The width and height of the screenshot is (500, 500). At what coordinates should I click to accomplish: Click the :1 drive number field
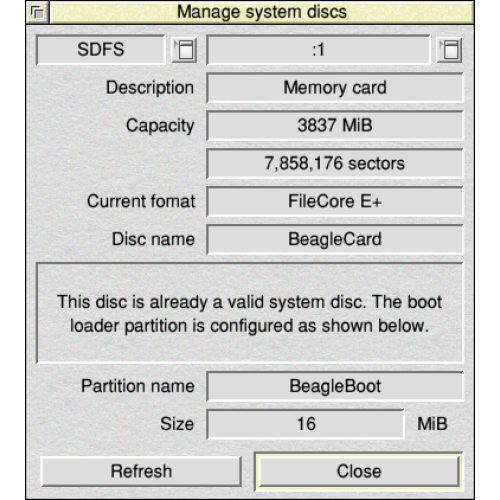(x=318, y=50)
